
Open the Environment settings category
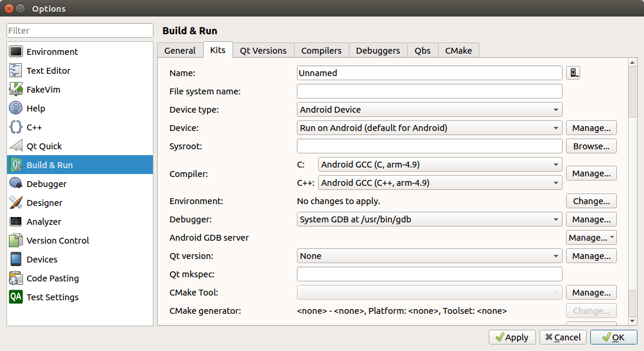[x=16, y=51]
